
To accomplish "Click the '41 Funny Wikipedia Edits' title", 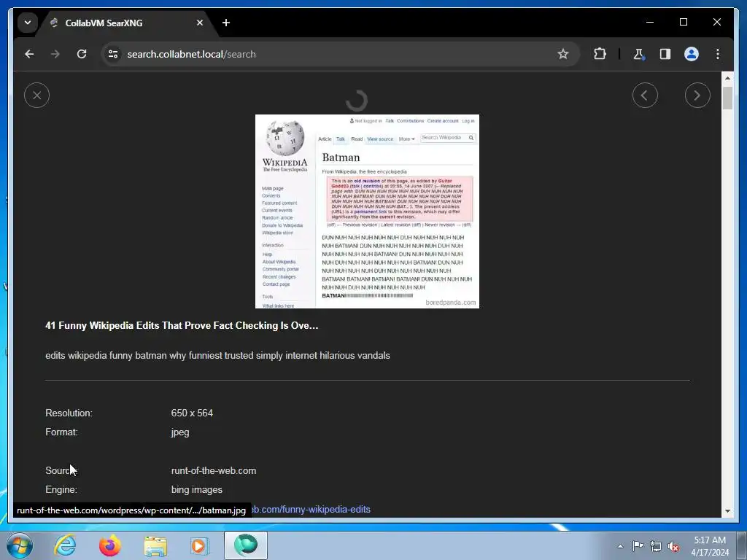I will (x=182, y=326).
